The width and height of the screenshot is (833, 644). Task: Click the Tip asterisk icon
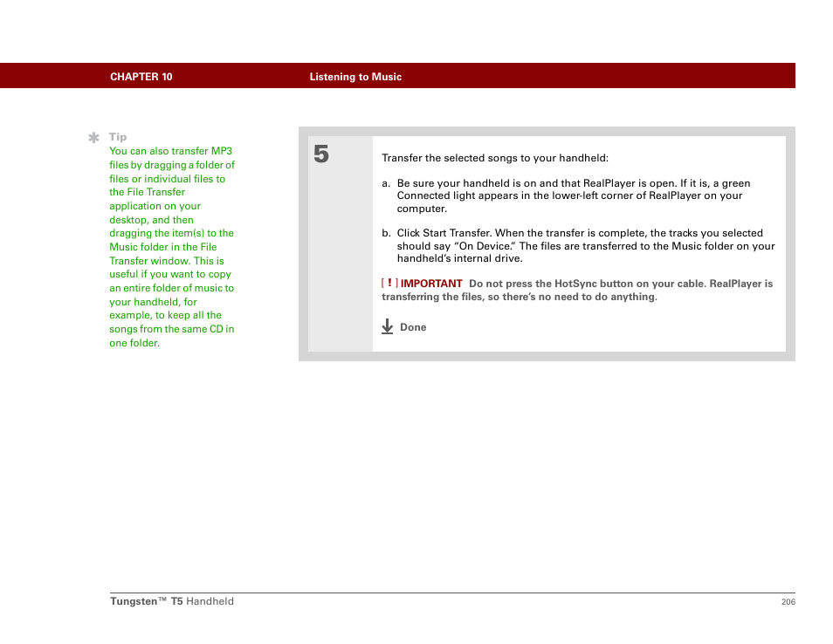click(x=93, y=138)
